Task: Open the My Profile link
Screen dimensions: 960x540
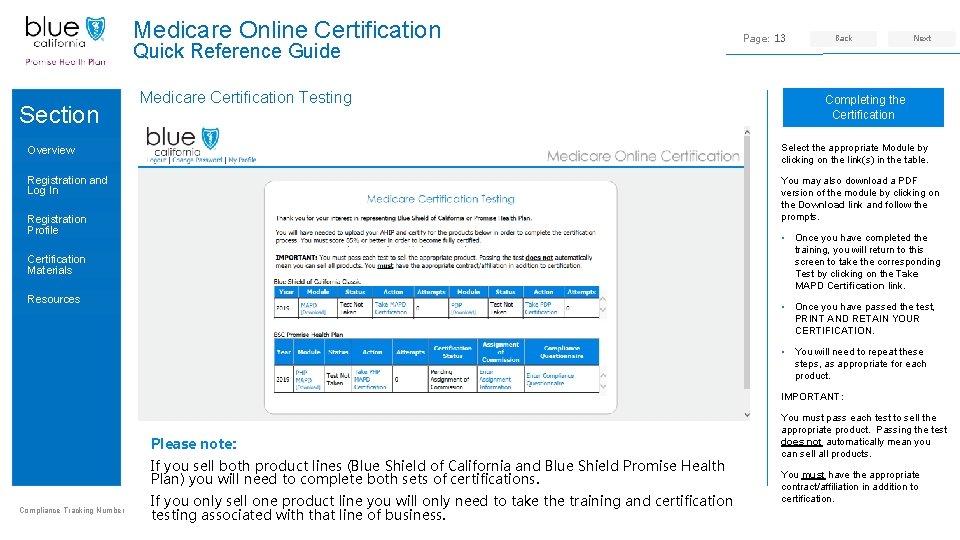Action: (x=242, y=160)
